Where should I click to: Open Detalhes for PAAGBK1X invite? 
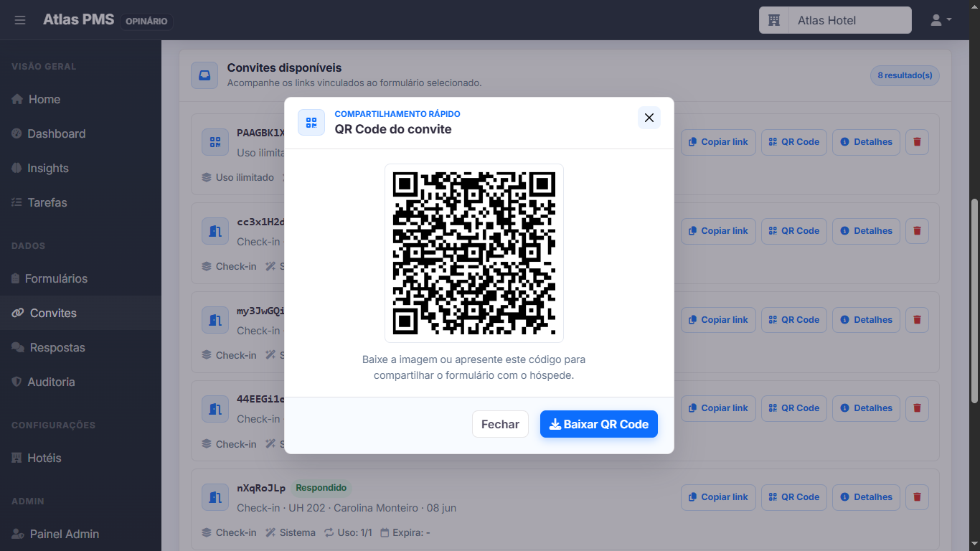coord(867,142)
